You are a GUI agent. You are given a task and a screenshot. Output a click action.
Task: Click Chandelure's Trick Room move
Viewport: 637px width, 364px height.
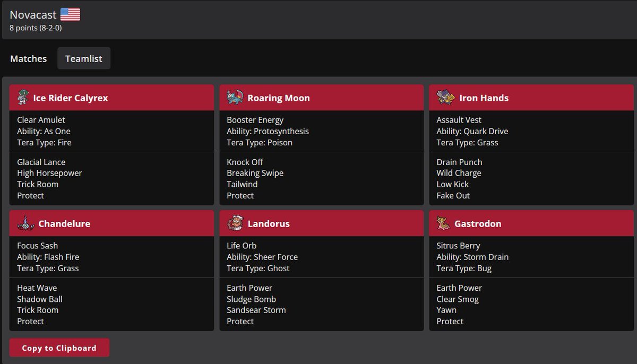pos(38,310)
